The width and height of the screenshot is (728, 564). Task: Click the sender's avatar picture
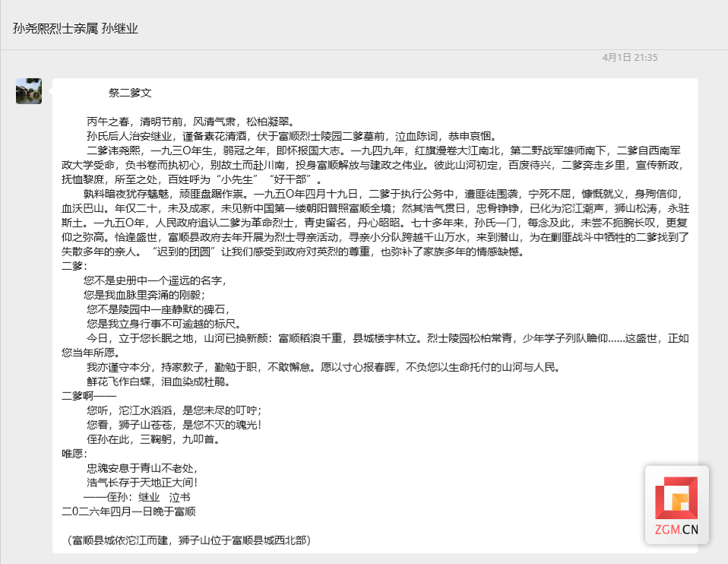(x=29, y=90)
